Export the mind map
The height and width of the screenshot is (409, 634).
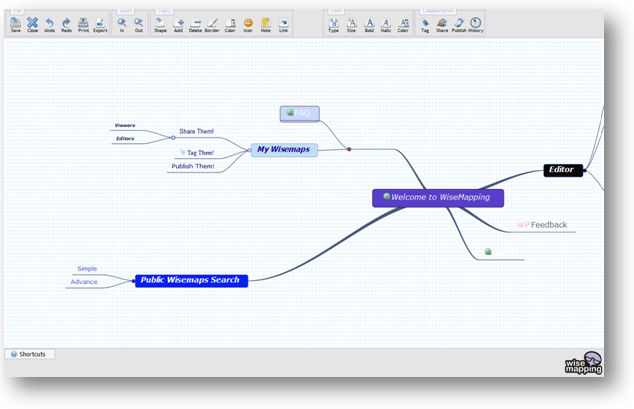(x=100, y=25)
